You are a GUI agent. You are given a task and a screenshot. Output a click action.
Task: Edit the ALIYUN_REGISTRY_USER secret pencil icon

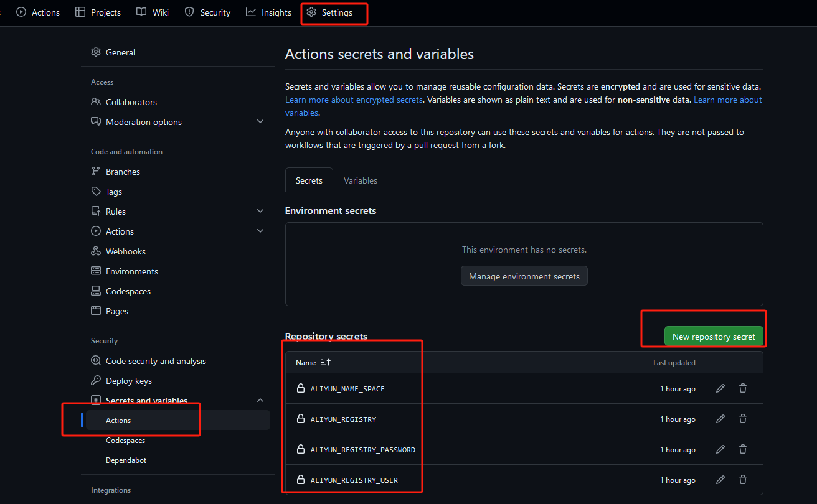720,480
